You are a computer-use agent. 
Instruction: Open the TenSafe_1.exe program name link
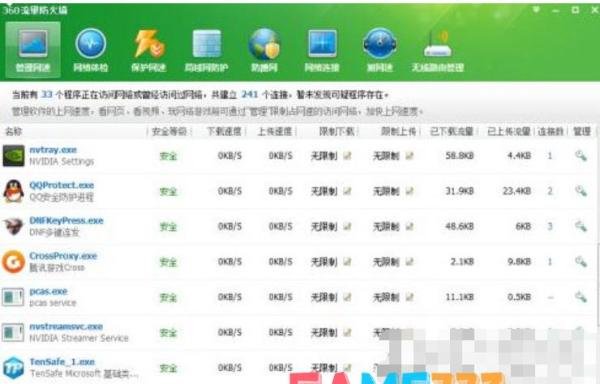click(x=62, y=362)
